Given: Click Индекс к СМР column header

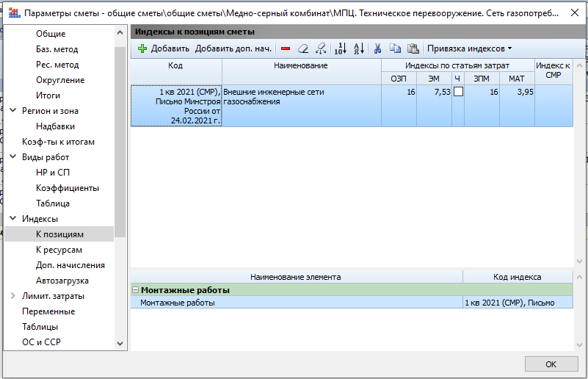Looking at the screenshot, I should point(553,71).
